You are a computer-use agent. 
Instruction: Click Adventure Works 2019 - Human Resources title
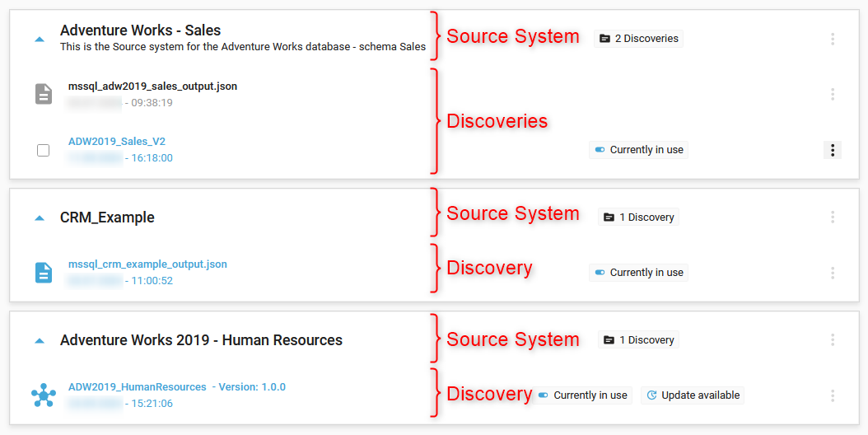tap(202, 339)
